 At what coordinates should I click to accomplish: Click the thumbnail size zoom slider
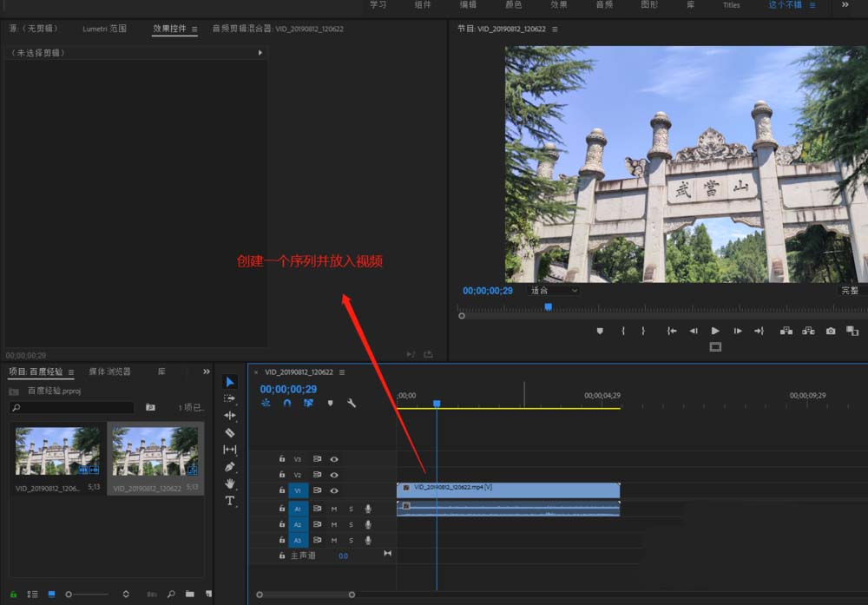pyautogui.click(x=69, y=595)
